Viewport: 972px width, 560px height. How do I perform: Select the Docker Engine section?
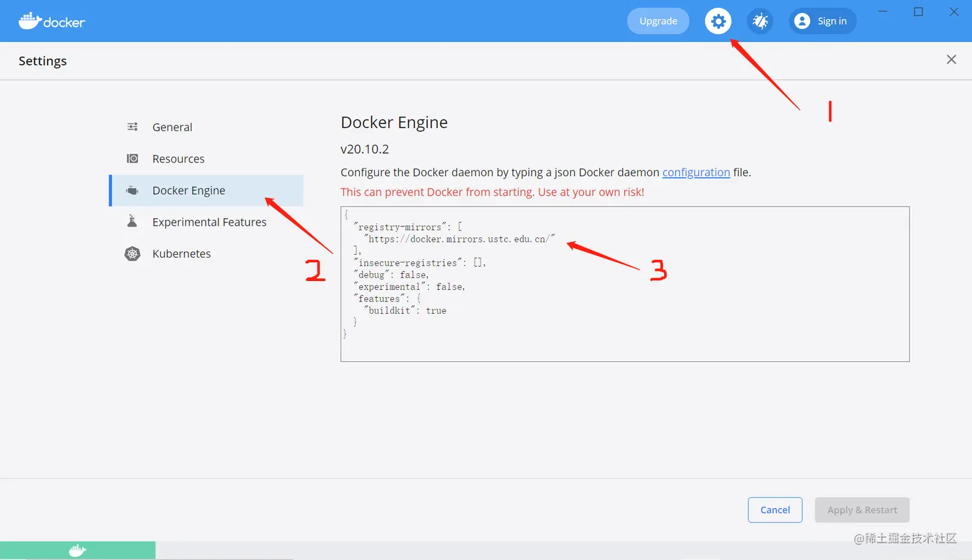pyautogui.click(x=206, y=190)
